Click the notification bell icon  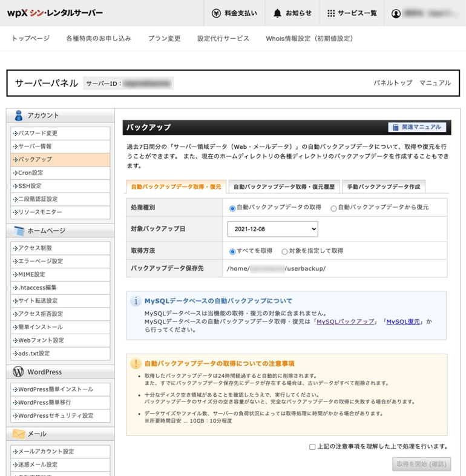tap(277, 13)
